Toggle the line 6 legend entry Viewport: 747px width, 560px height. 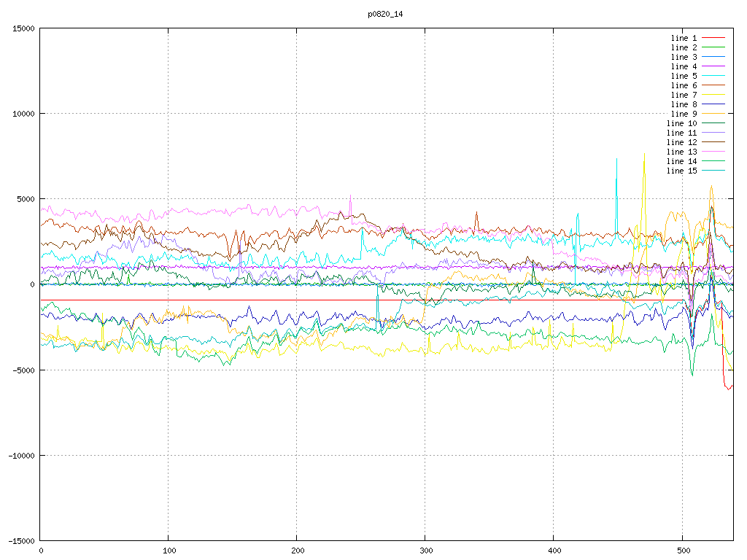684,85
